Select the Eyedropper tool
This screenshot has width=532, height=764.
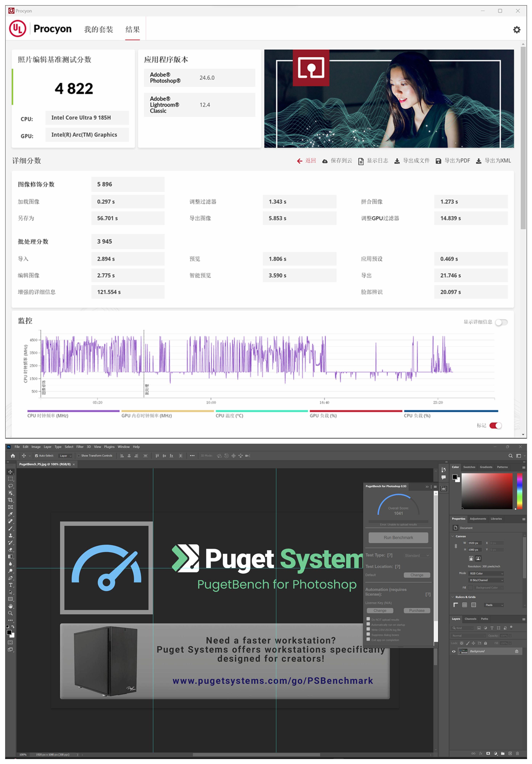10,514
